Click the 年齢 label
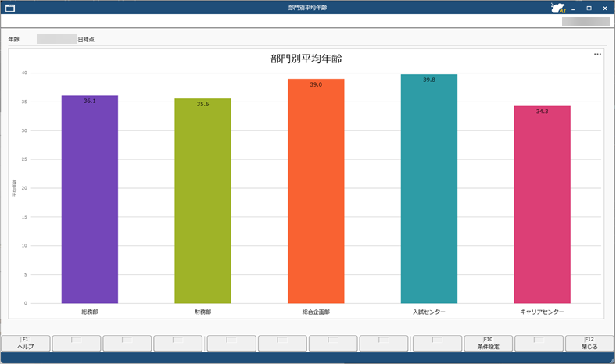 pyautogui.click(x=14, y=39)
